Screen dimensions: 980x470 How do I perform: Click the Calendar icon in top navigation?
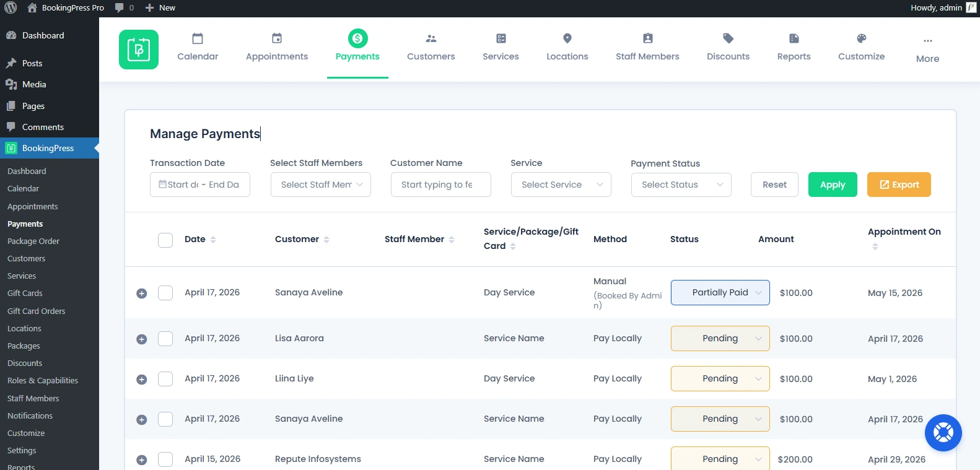198,38
